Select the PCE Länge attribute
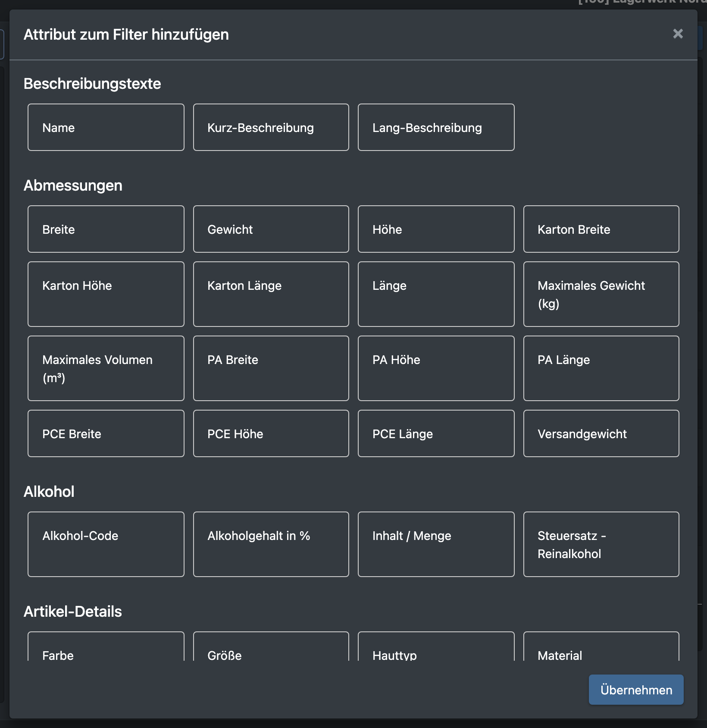The image size is (707, 728). [436, 433]
